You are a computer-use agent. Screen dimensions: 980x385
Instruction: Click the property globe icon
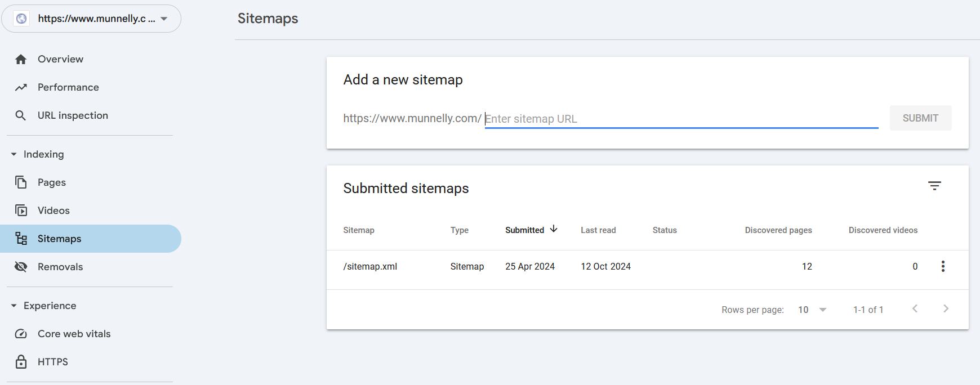click(x=21, y=19)
